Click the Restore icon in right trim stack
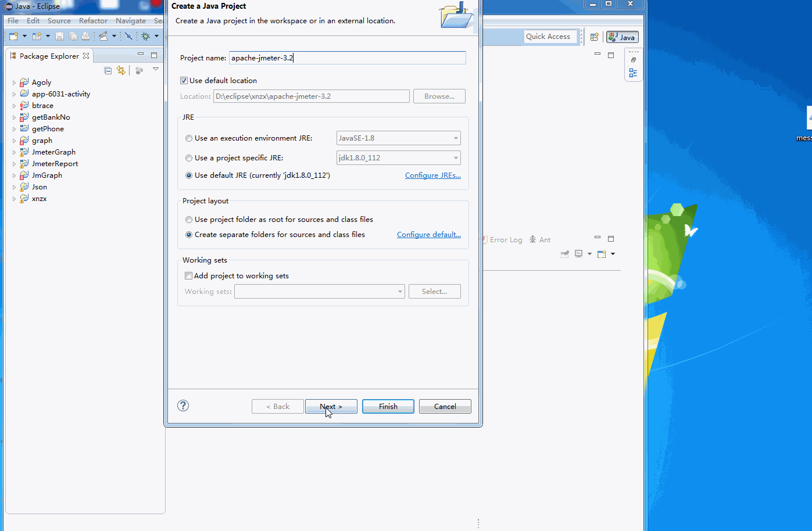The image size is (812, 531). click(634, 60)
